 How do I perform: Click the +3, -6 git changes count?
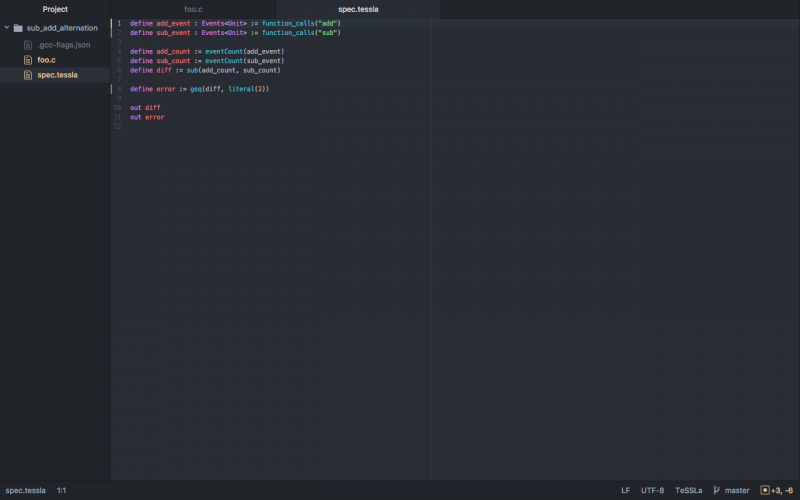[782, 490]
